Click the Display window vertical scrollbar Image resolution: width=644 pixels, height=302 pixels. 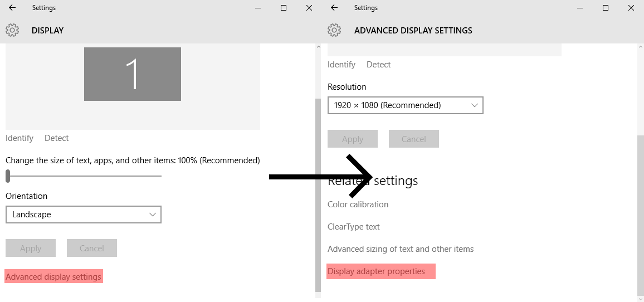point(318,195)
